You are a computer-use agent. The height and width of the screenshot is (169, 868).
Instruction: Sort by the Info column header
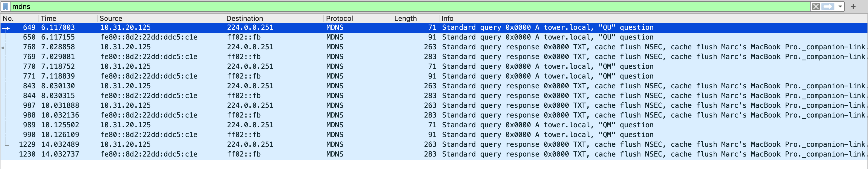tap(653, 18)
